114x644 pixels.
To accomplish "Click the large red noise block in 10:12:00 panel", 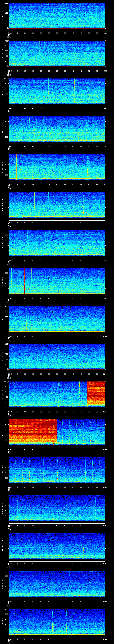I will click(x=33, y=432).
